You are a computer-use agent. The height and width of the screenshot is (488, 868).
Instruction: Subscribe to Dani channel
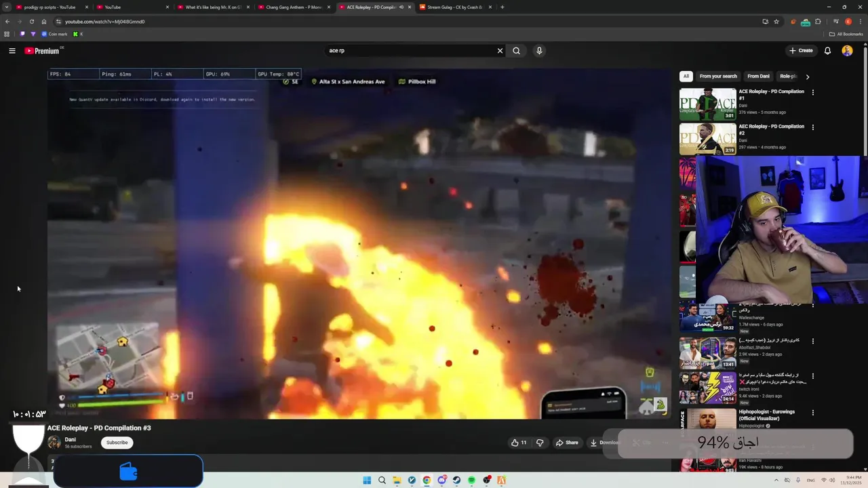click(x=117, y=443)
